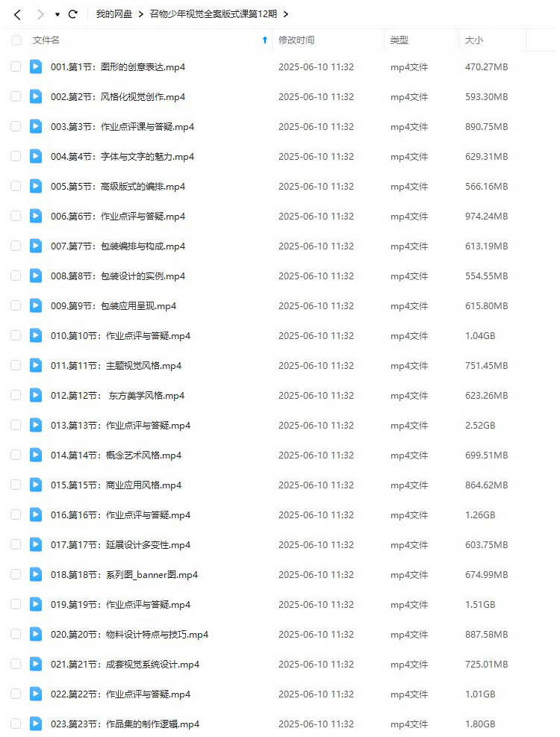Sort by 文件名 column header
The width and height of the screenshot is (560, 737).
point(46,40)
